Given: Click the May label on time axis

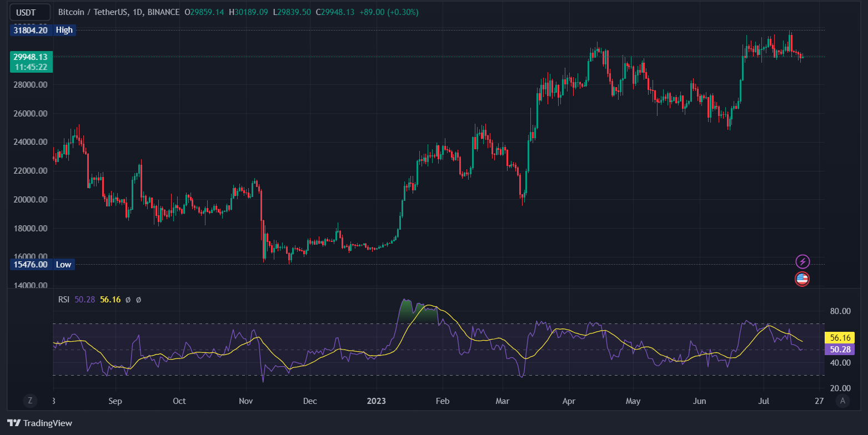Looking at the screenshot, I should [634, 401].
